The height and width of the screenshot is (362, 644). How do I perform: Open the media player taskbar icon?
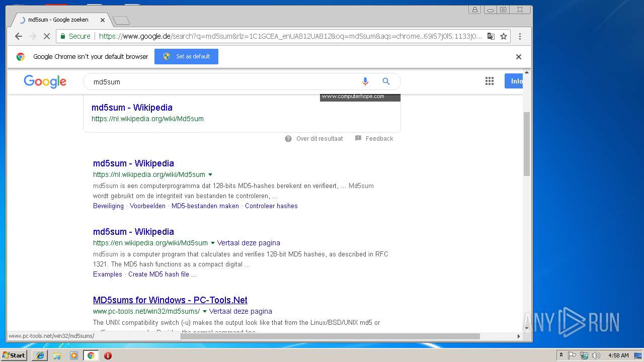coord(74,355)
